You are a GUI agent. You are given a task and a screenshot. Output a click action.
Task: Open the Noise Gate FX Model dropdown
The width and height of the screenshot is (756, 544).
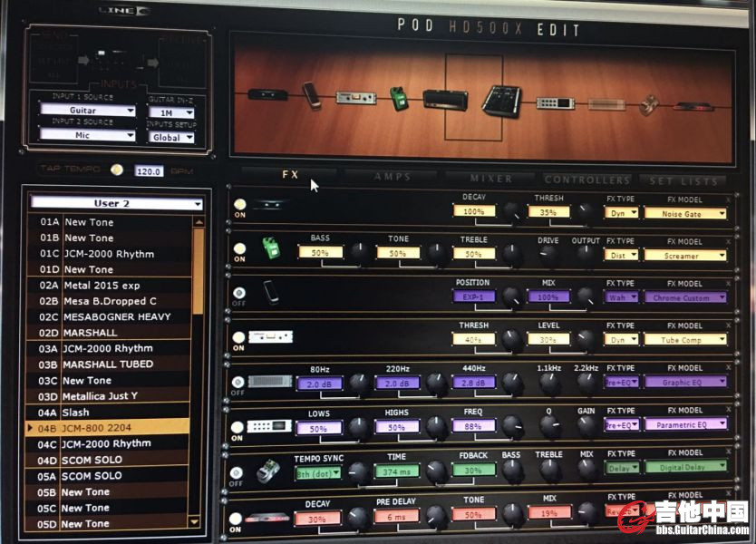point(685,214)
